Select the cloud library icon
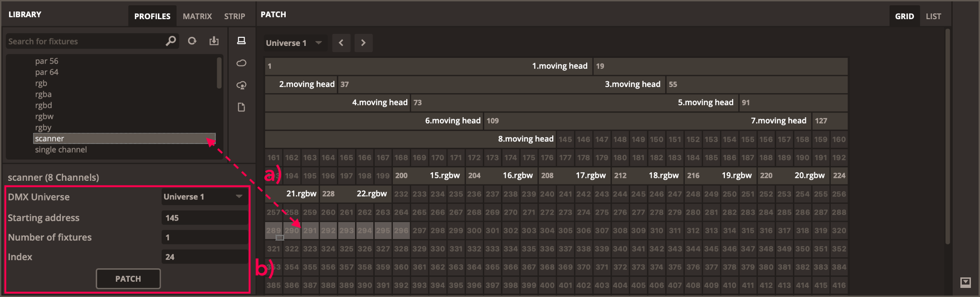The height and width of the screenshot is (297, 980). [242, 63]
